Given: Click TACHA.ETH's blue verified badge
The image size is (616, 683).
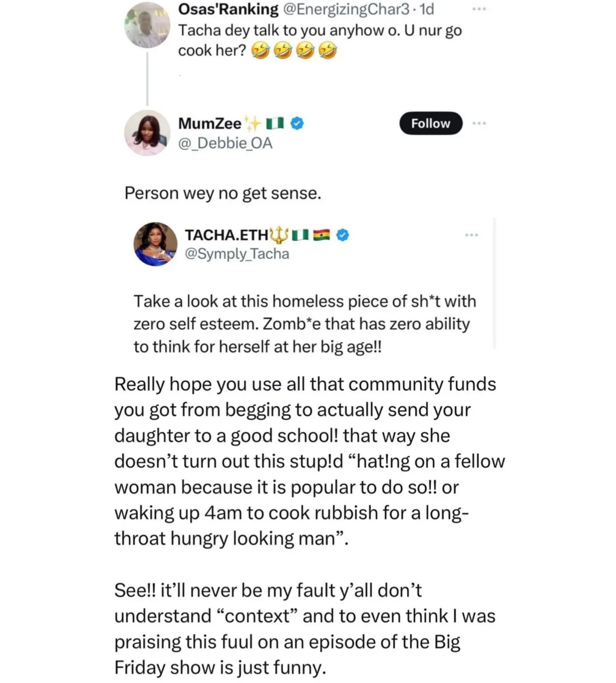Looking at the screenshot, I should [343, 235].
